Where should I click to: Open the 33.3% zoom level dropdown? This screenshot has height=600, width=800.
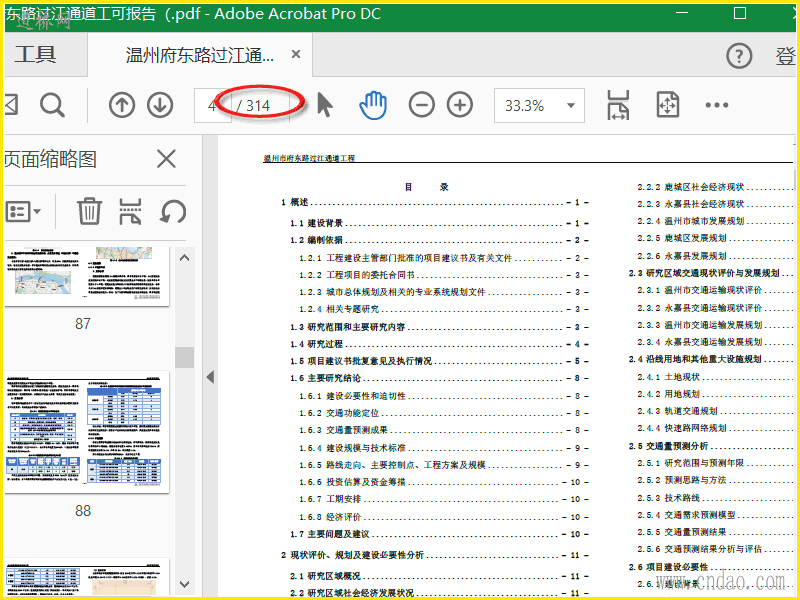tap(539, 106)
